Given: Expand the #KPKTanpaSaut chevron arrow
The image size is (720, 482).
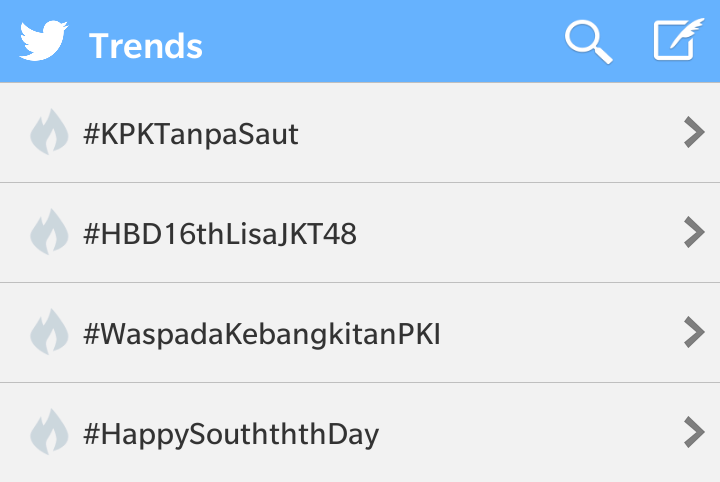Looking at the screenshot, I should (694, 132).
